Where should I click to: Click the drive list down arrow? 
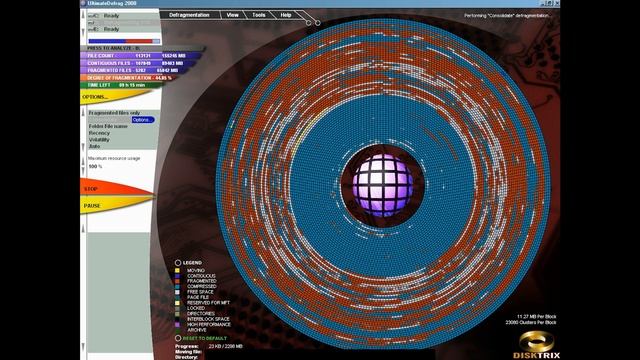coord(84,32)
